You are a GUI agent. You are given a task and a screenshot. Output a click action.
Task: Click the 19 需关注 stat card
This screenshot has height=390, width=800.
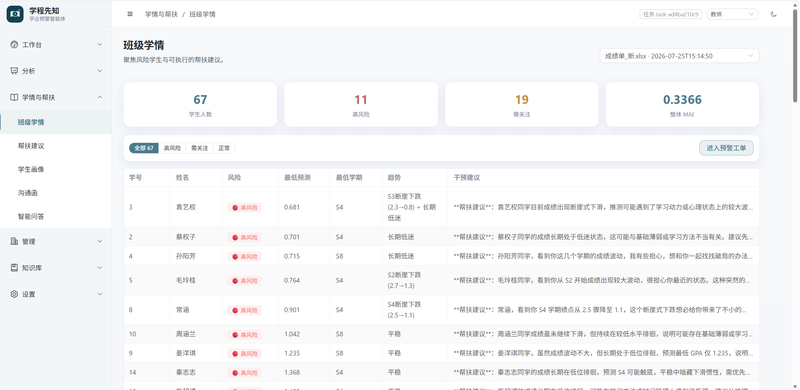[x=521, y=104]
